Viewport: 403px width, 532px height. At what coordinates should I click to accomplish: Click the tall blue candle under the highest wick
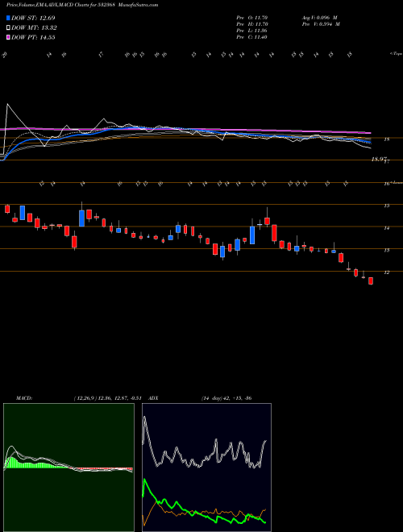(x=81, y=218)
